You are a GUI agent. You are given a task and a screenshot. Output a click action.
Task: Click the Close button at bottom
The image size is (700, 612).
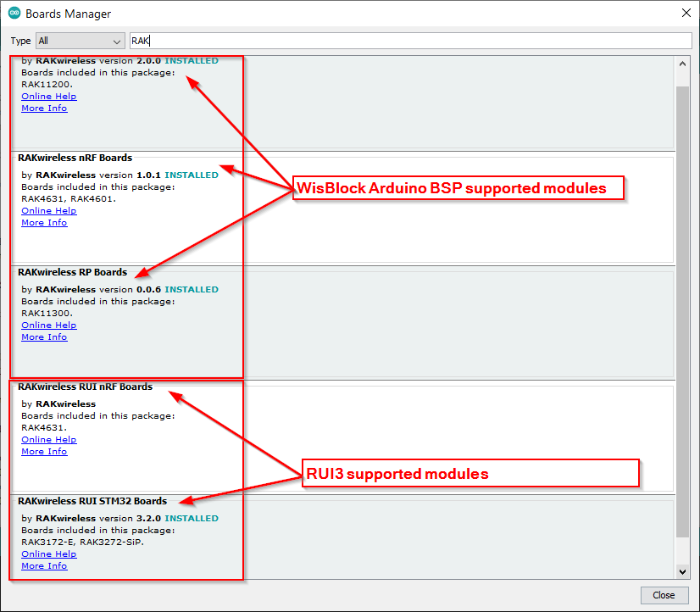[x=664, y=595]
